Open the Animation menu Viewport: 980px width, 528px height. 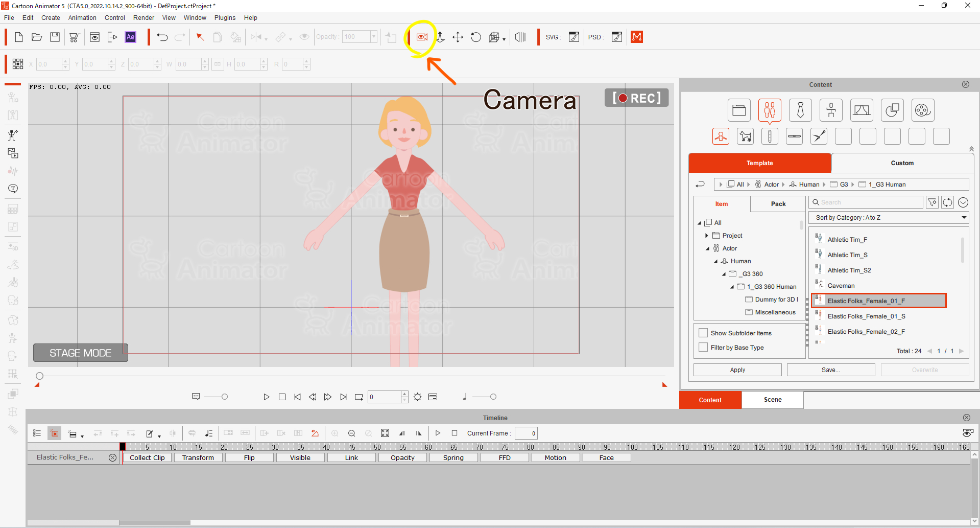82,17
